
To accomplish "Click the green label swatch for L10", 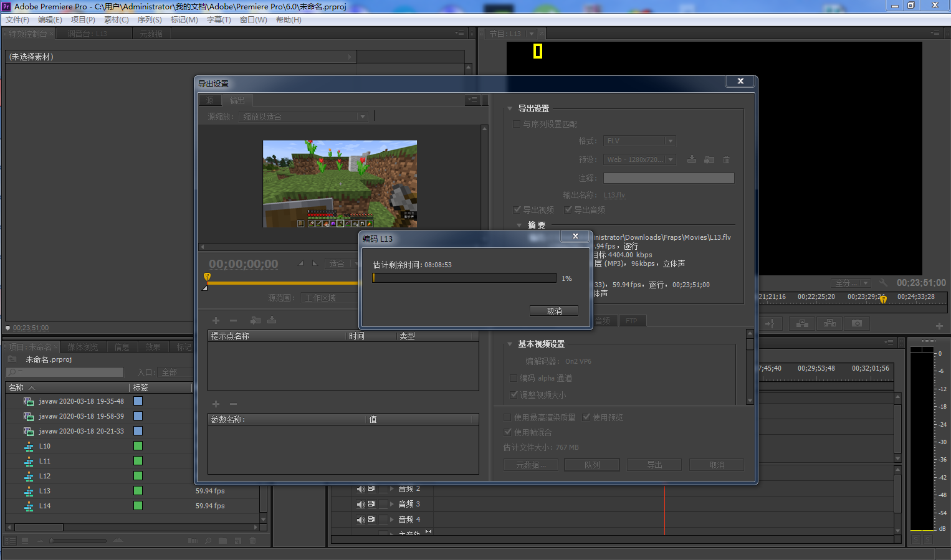I will pyautogui.click(x=138, y=446).
